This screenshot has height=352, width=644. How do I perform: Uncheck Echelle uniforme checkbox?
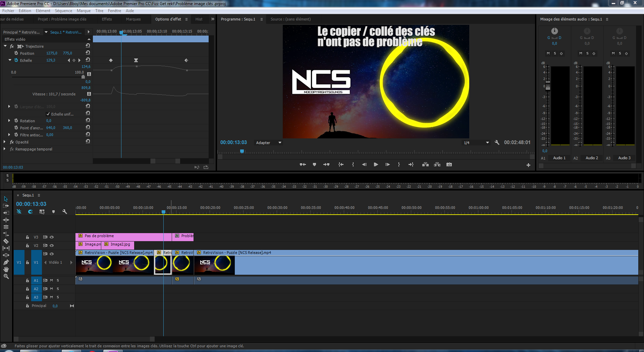pyautogui.click(x=48, y=114)
